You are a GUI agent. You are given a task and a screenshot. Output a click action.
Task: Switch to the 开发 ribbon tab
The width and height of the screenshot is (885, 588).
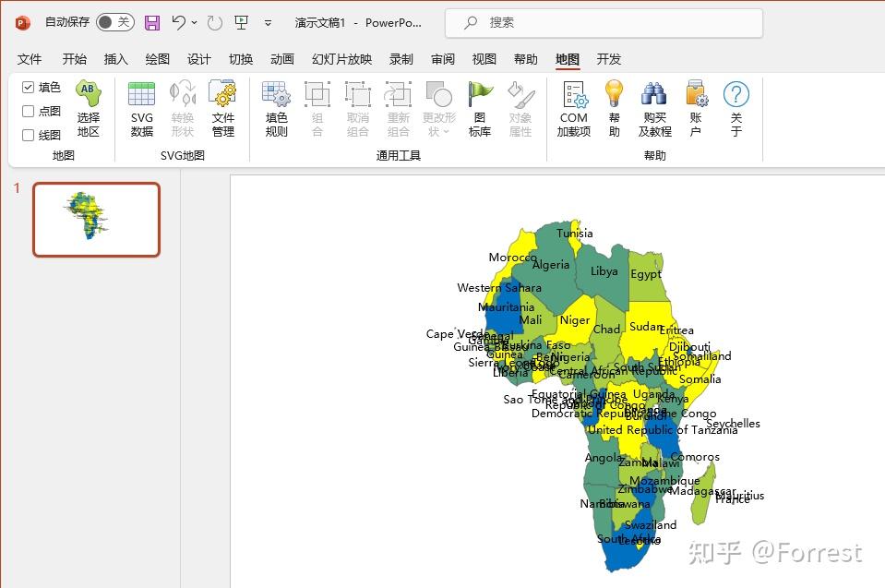607,59
